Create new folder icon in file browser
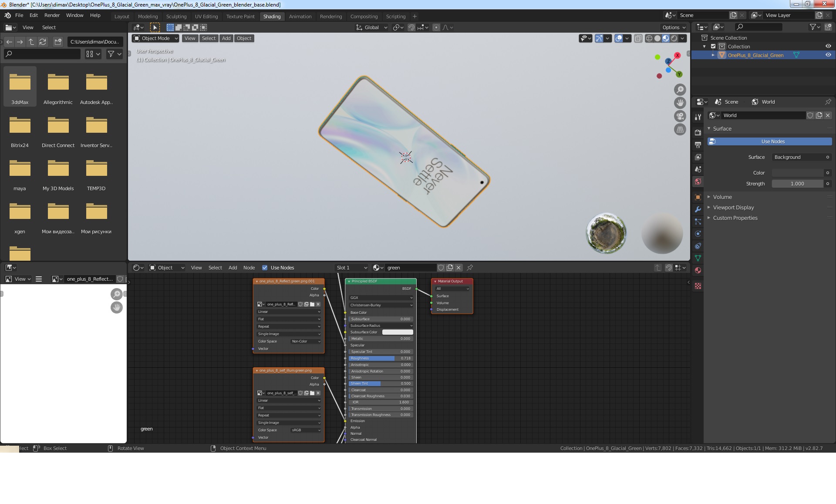This screenshot has width=836, height=504. (x=58, y=42)
